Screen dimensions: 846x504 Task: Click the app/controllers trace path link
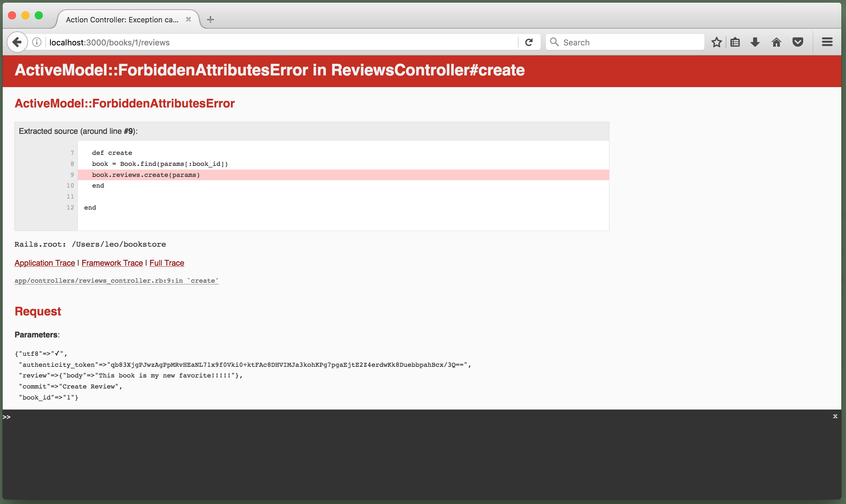click(116, 280)
